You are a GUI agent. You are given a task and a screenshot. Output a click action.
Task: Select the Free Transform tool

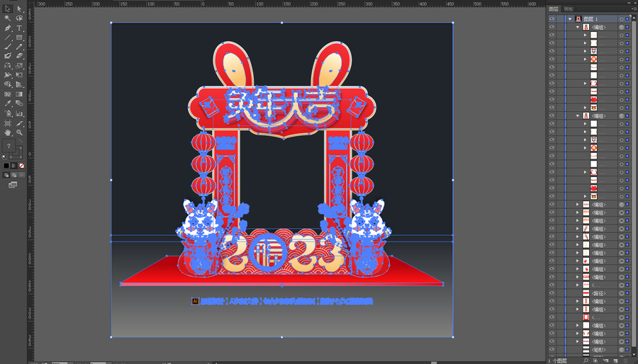pyautogui.click(x=19, y=75)
